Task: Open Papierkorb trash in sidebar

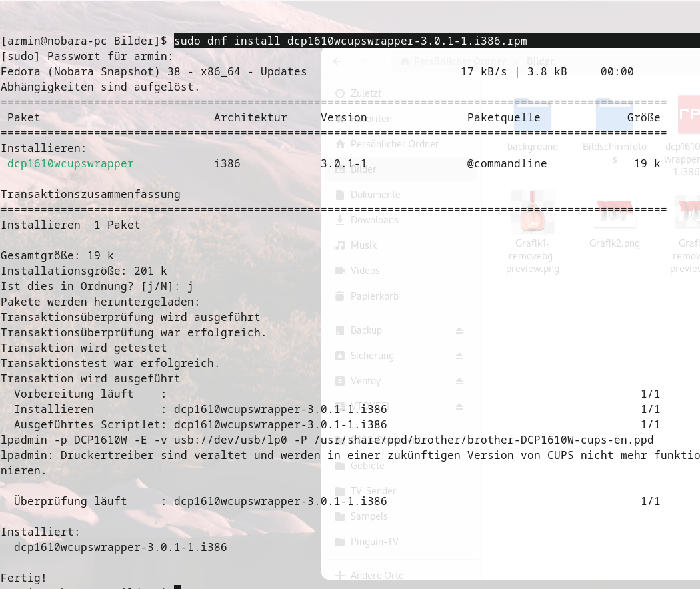Action: click(374, 296)
